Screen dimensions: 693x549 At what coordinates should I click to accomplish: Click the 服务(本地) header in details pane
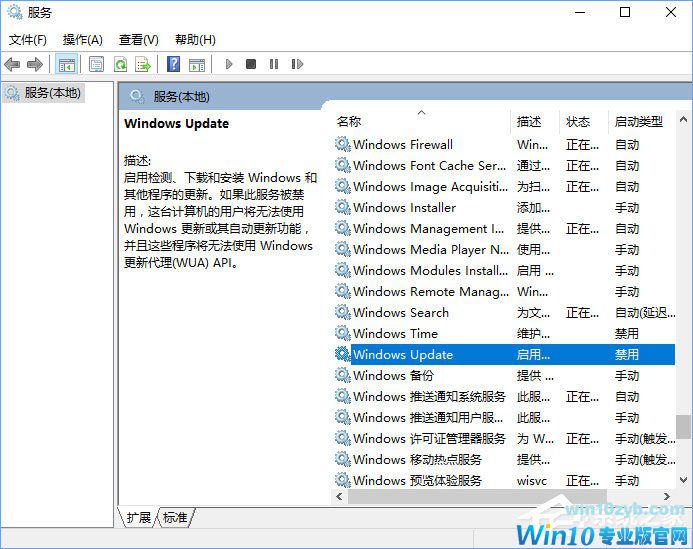(182, 96)
